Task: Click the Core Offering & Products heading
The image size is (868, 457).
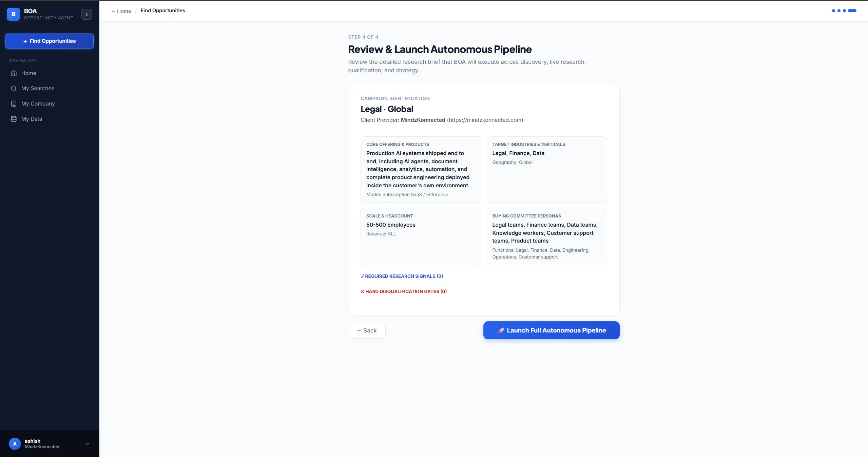Action: click(x=398, y=144)
